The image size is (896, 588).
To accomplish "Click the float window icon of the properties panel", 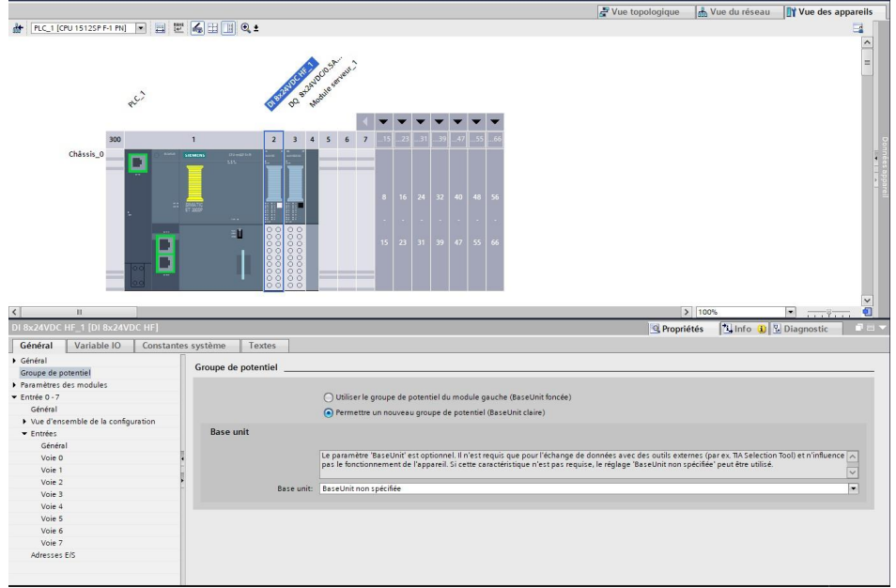I will 858,328.
